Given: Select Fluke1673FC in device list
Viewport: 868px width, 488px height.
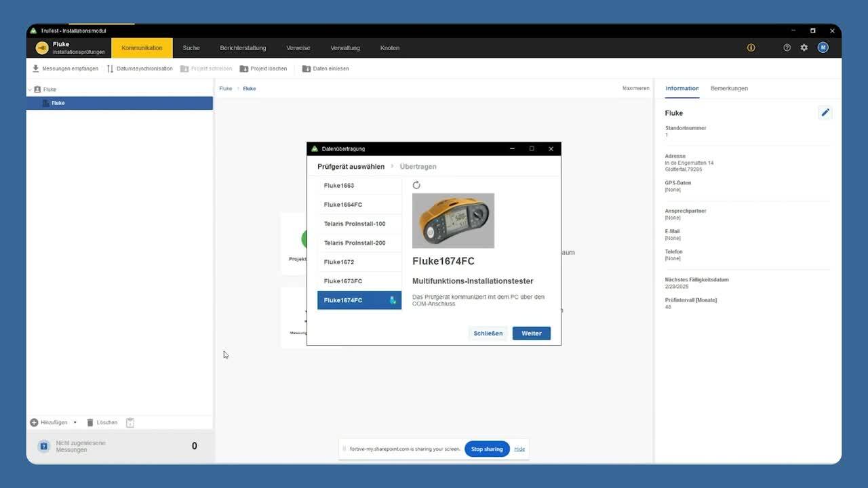Looking at the screenshot, I should [x=359, y=281].
